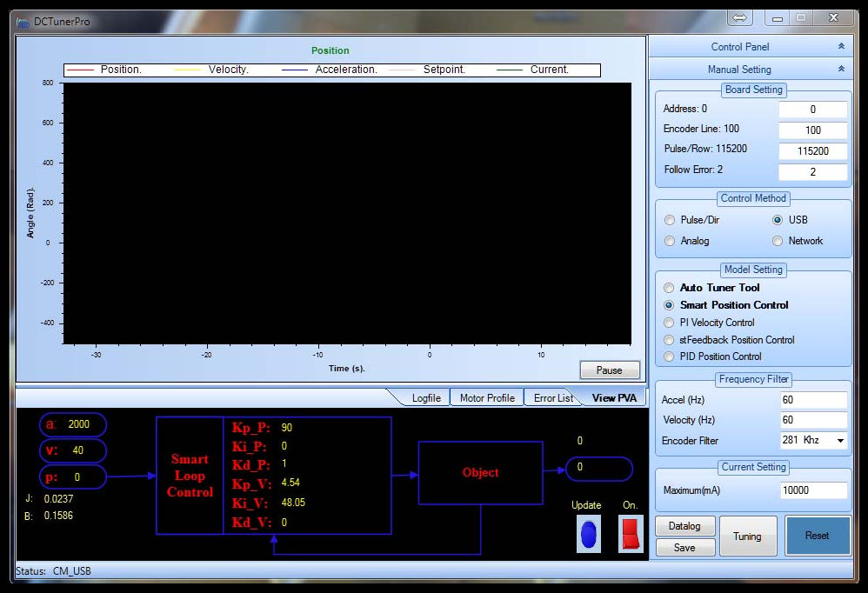This screenshot has width=868, height=593.
Task: Switch to the View PVA tab
Action: click(614, 397)
